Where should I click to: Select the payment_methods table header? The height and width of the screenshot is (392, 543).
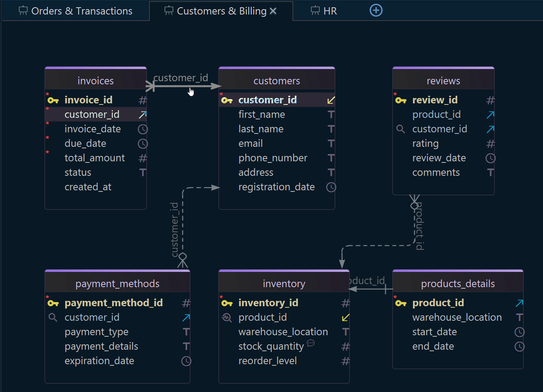[117, 284]
